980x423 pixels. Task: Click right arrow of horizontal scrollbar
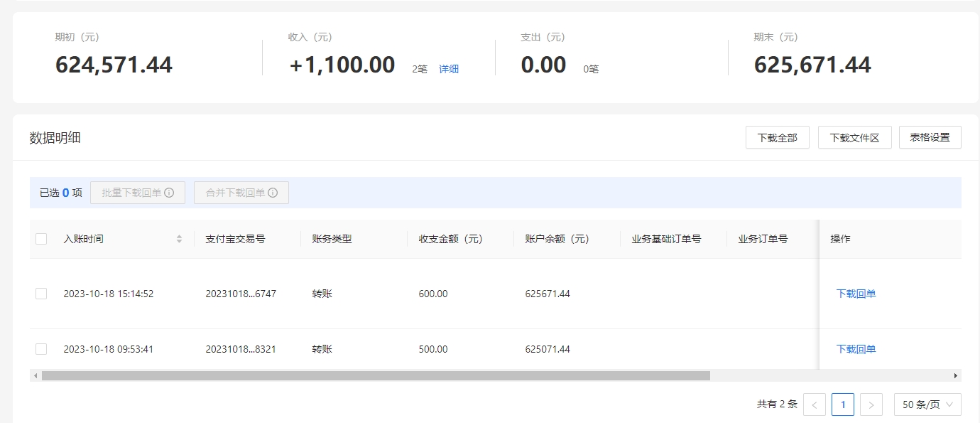point(956,375)
